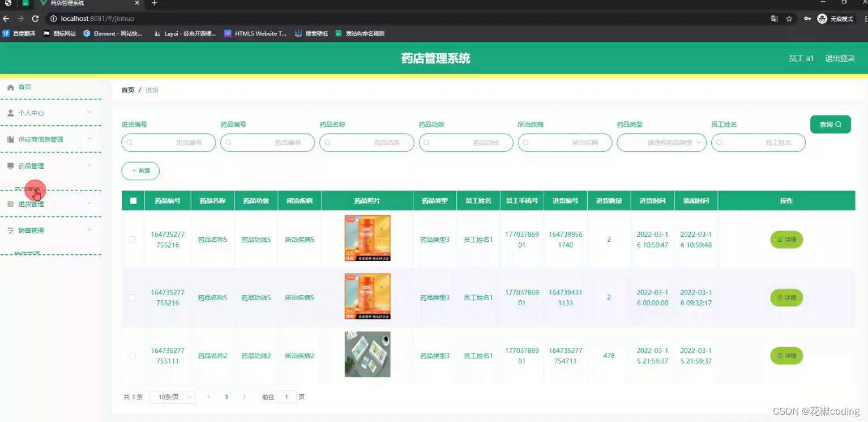868x422 pixels.
Task: Open the HTML5 Website T... bookmark
Action: coord(255,33)
